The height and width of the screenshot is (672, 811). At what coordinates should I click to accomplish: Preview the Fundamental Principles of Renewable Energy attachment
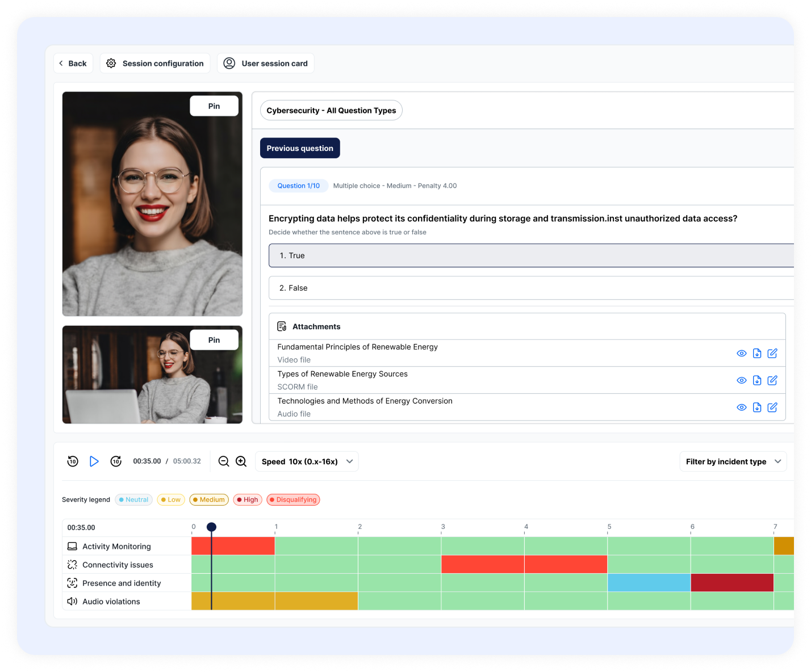point(741,354)
